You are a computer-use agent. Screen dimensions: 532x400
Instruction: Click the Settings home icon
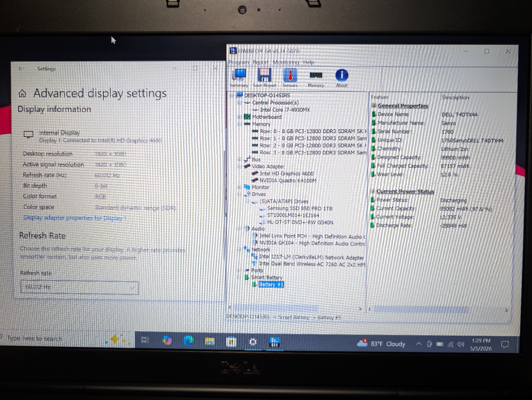tap(22, 93)
